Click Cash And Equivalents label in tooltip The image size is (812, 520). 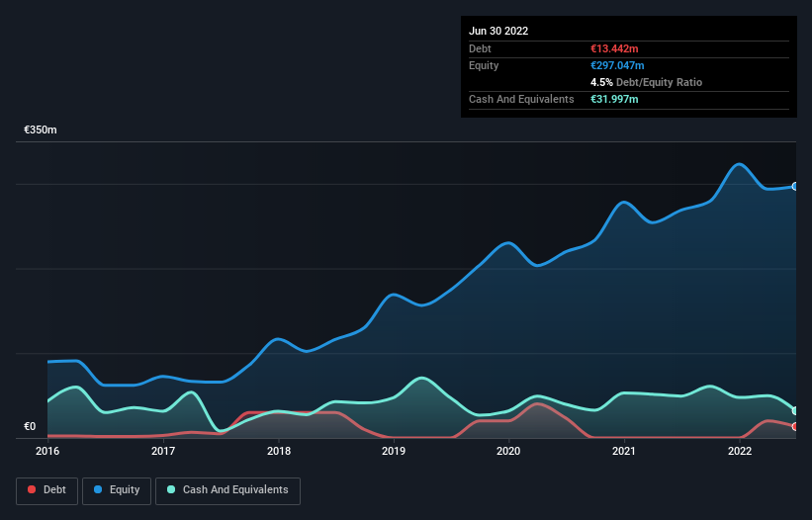point(521,99)
